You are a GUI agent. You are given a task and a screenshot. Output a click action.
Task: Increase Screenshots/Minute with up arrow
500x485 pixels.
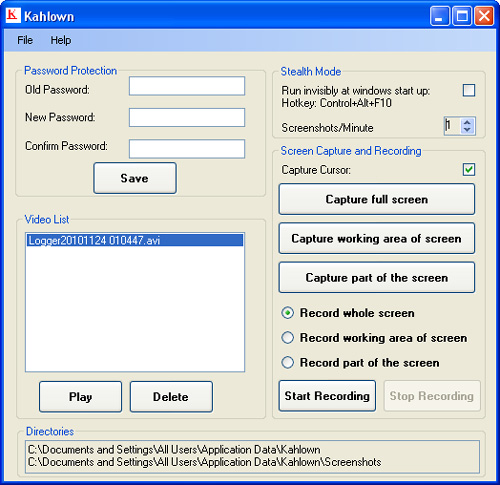467,122
